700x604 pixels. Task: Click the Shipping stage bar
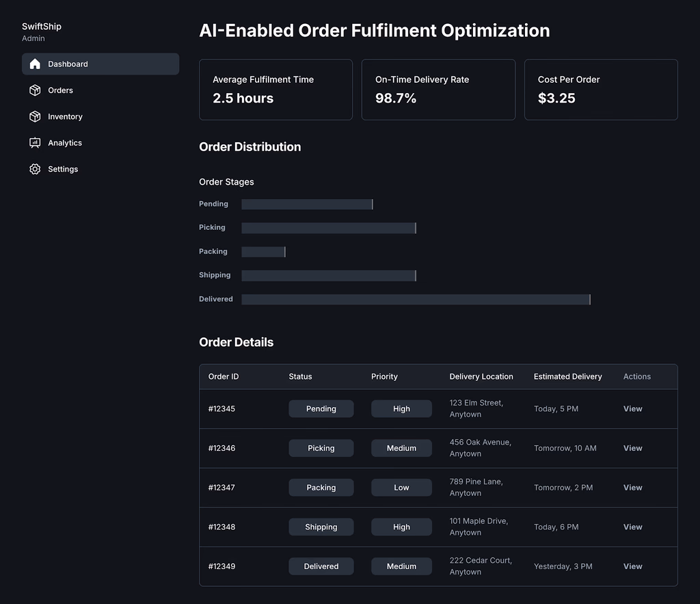pyautogui.click(x=329, y=275)
